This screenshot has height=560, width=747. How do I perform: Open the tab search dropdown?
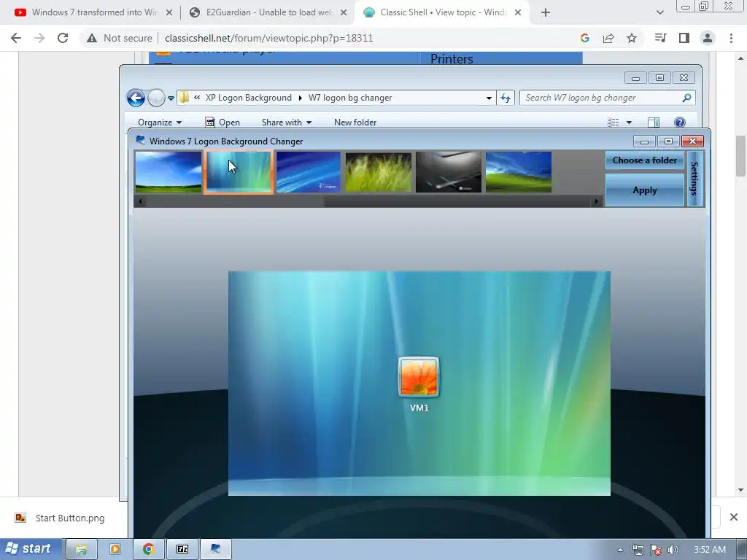[x=659, y=13]
